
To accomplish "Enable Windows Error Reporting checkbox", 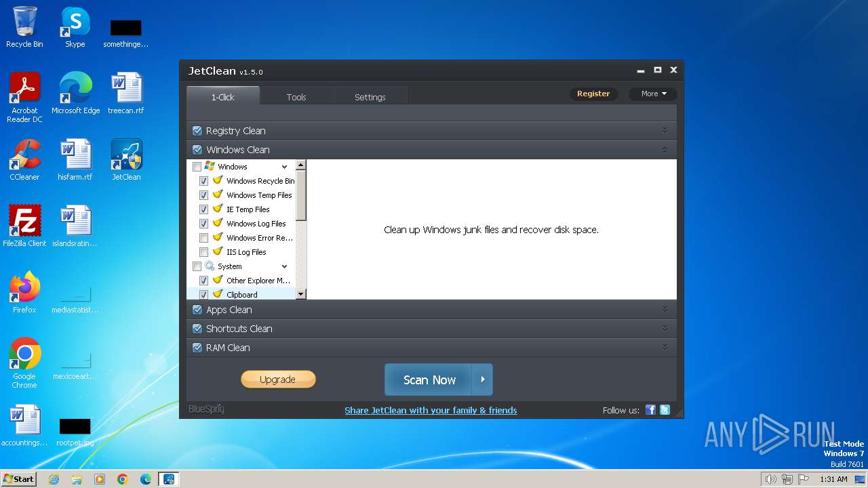I will pyautogui.click(x=203, y=238).
